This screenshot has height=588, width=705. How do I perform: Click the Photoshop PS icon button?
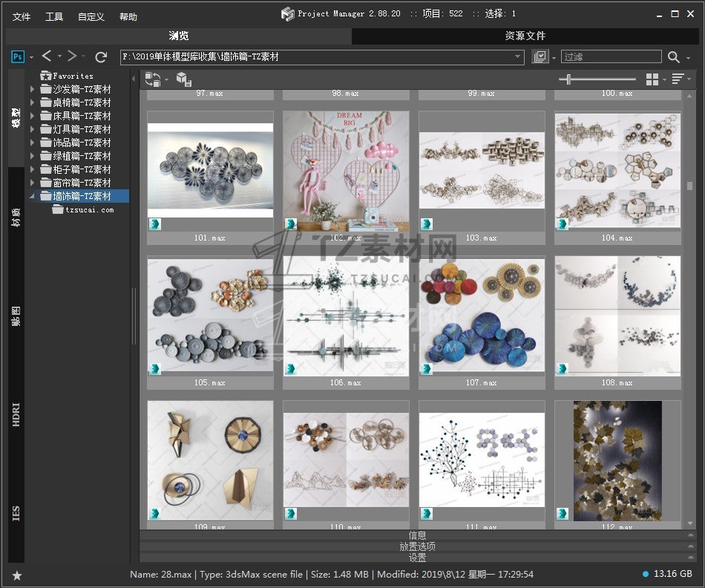point(18,56)
